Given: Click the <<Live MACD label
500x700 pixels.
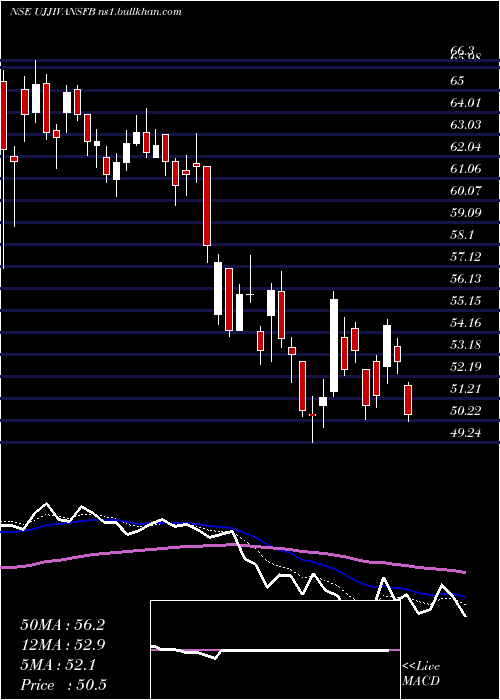Looking at the screenshot, I should [421, 673].
